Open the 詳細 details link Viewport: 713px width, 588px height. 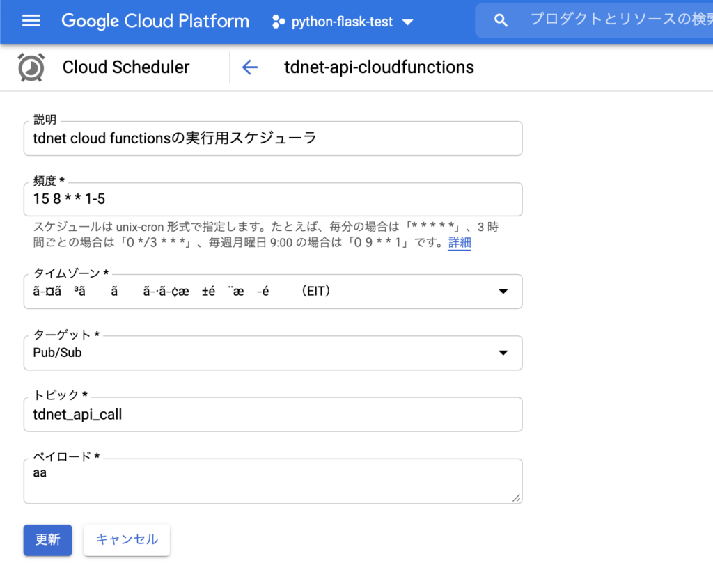click(460, 242)
